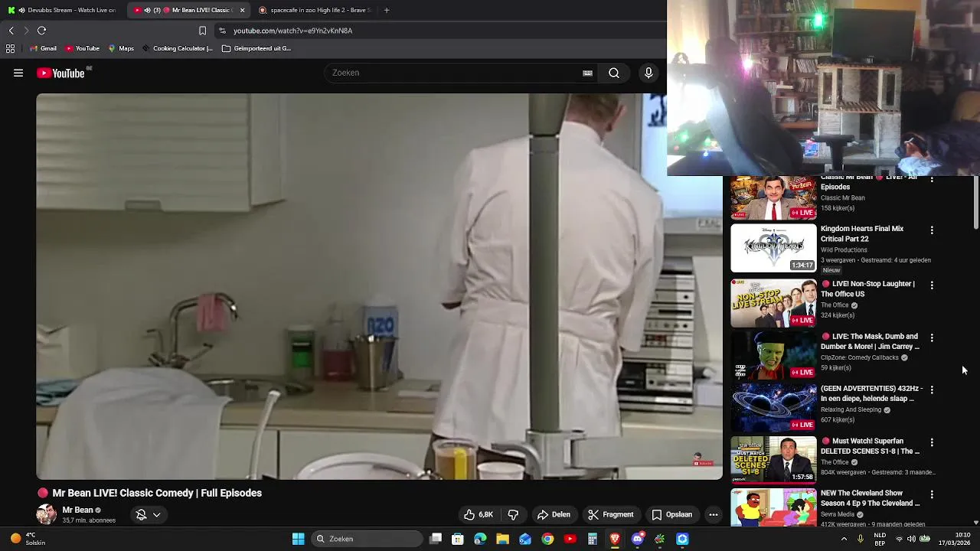Open The Office Non-Stop Laughter live thumbnail
Screen dimensions: 980x551
(773, 303)
